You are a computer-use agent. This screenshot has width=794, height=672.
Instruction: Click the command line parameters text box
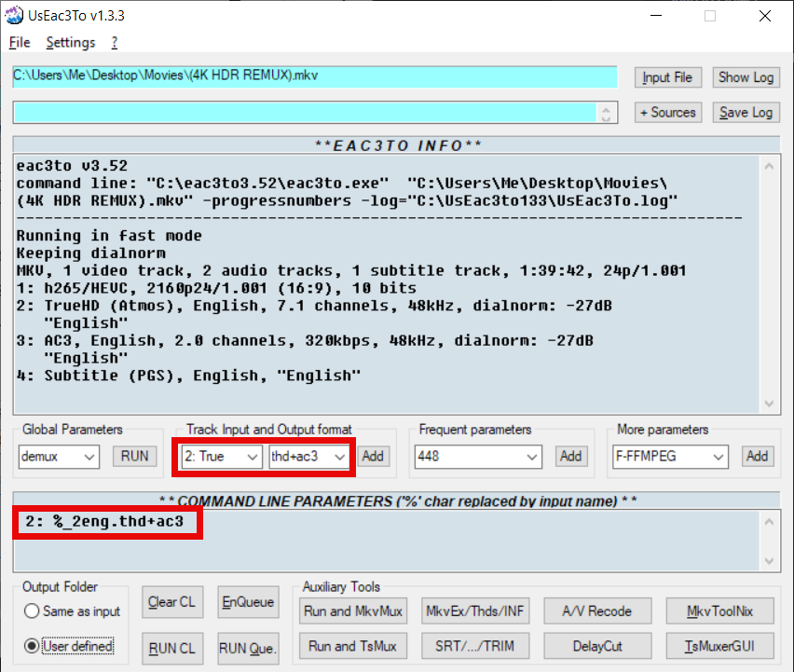pyautogui.click(x=388, y=541)
